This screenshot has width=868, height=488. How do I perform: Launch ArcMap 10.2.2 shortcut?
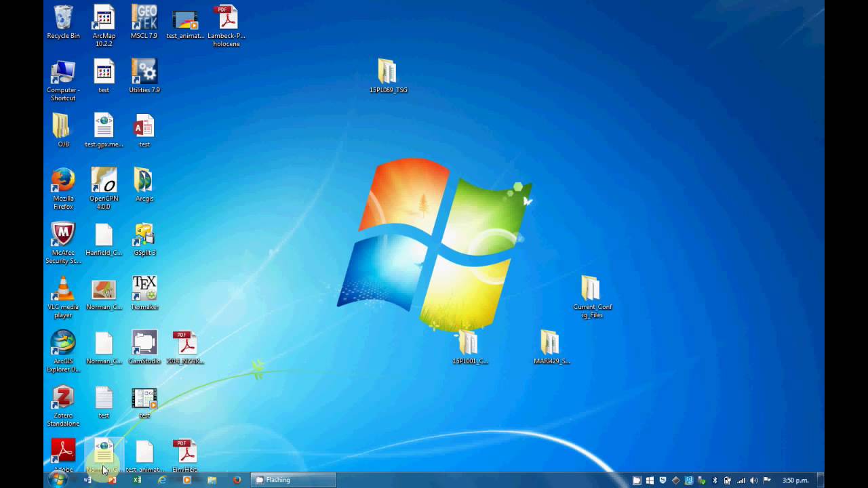(104, 26)
